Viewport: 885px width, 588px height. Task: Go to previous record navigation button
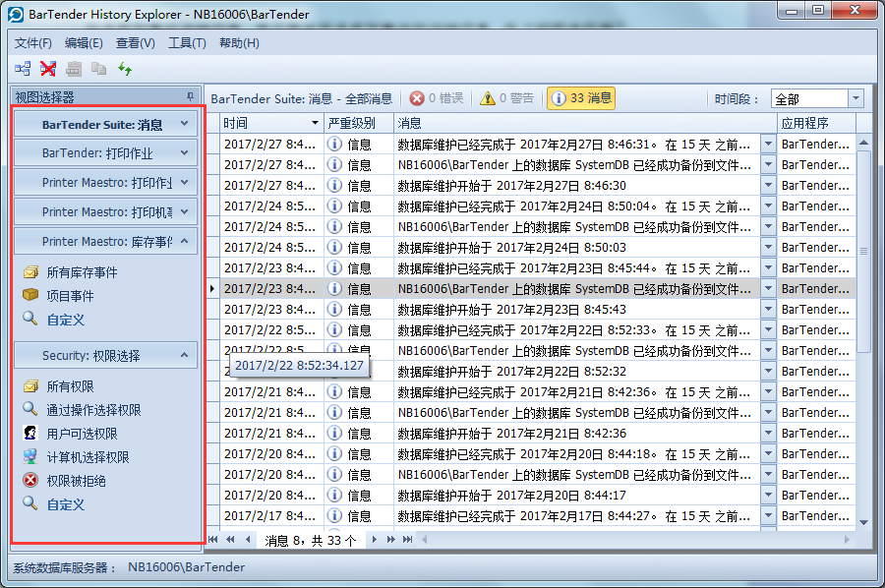248,540
